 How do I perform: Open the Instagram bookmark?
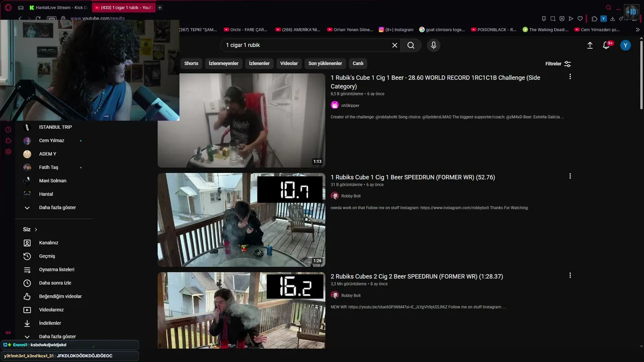coord(396,30)
